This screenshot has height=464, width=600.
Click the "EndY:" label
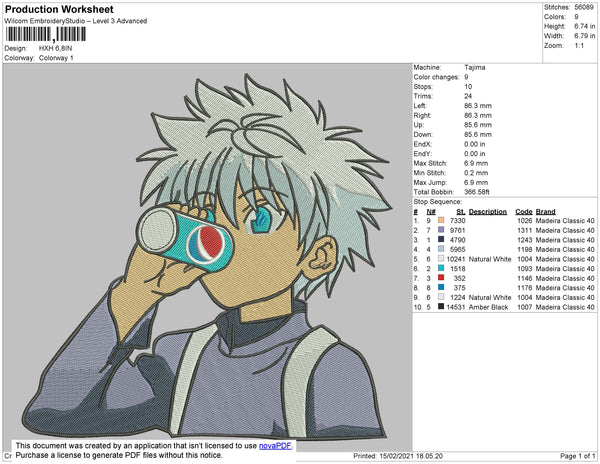(x=422, y=154)
